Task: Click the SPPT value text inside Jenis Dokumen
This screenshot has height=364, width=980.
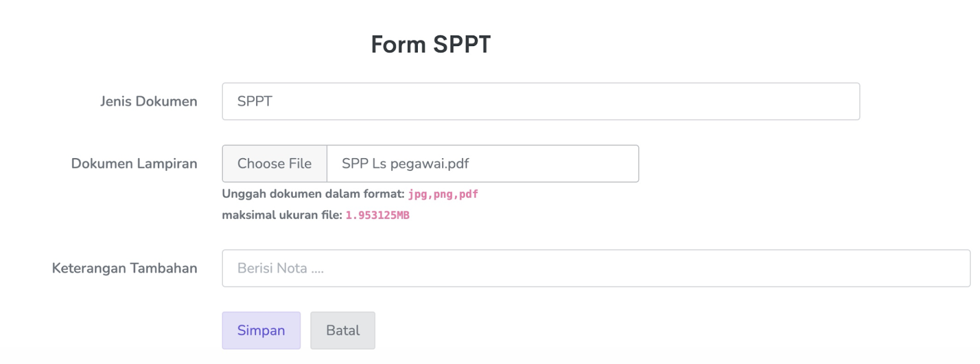Action: click(255, 102)
